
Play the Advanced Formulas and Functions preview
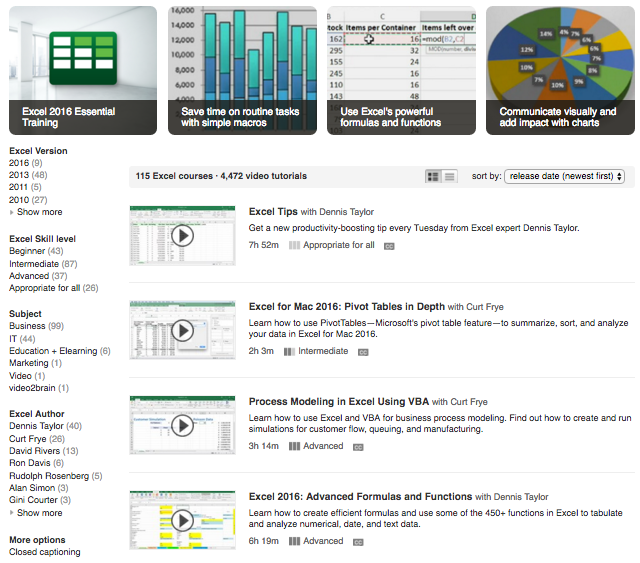pyautogui.click(x=182, y=521)
